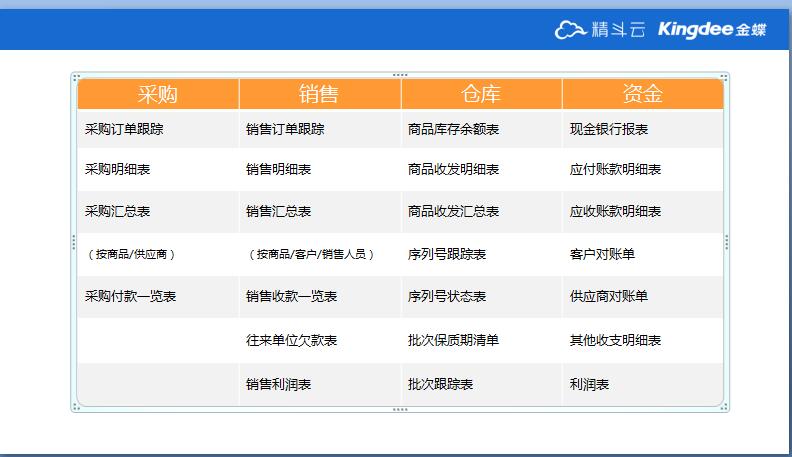This screenshot has height=457, width=792.
Task: Click 采购付款一览表 entry
Action: click(x=130, y=297)
